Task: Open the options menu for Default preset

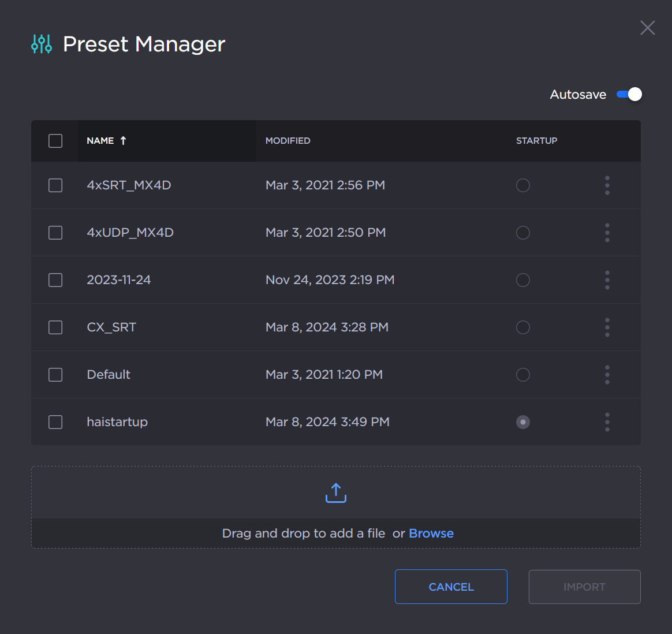Action: (607, 375)
